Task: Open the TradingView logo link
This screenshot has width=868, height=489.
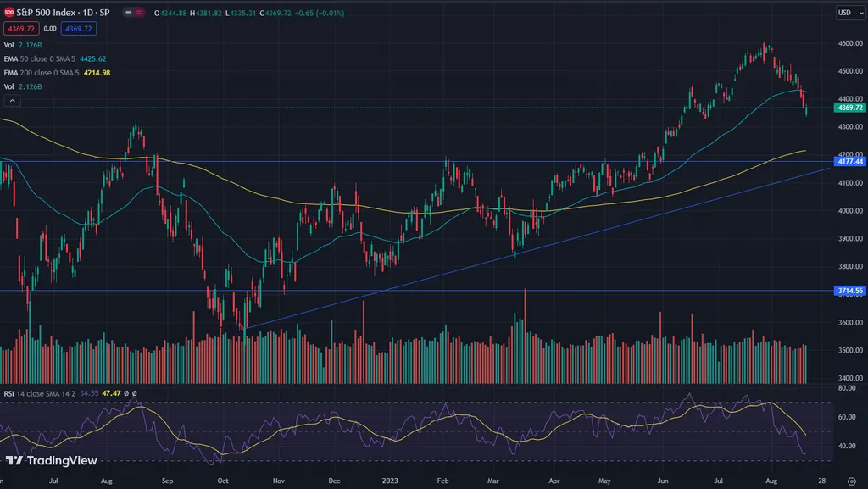Action: [x=52, y=460]
